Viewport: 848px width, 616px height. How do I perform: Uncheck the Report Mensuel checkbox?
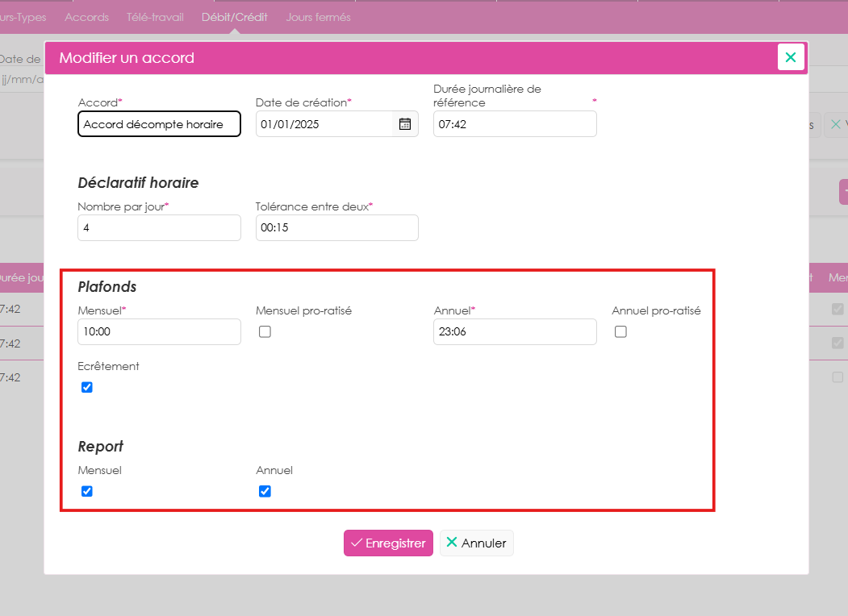coord(87,491)
